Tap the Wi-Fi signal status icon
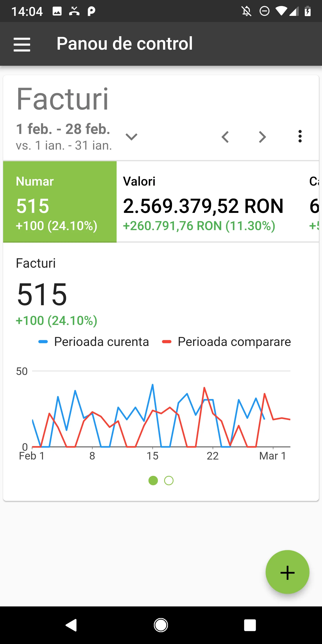 pos(281,11)
